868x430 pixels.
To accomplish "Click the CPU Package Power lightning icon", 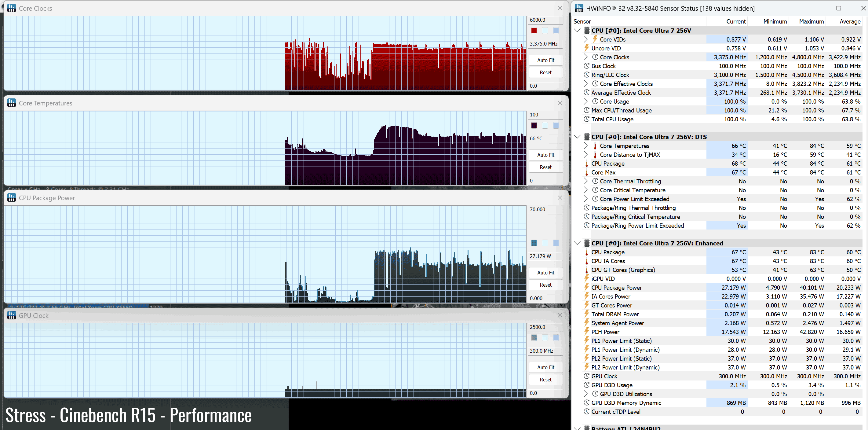I will click(x=587, y=287).
